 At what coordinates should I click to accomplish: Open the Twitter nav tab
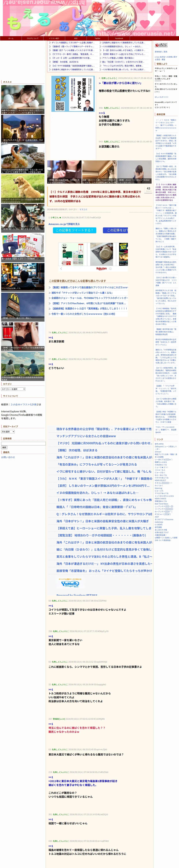point(97,38)
